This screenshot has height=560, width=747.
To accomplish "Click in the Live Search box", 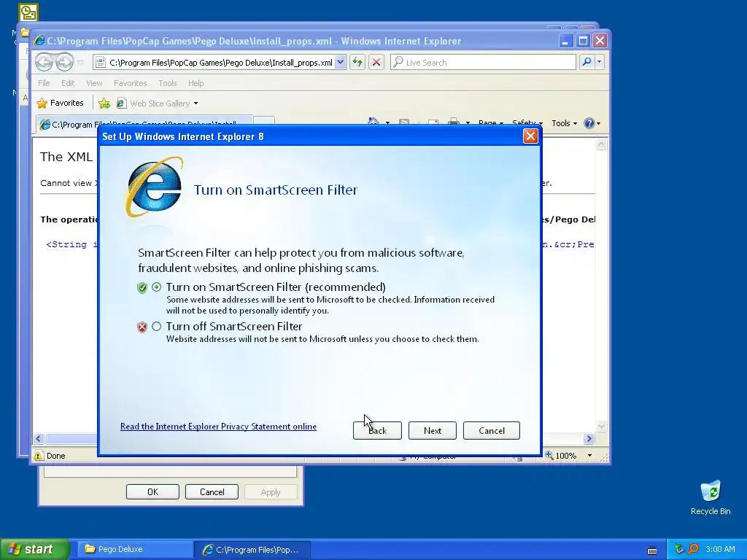I will tap(483, 62).
